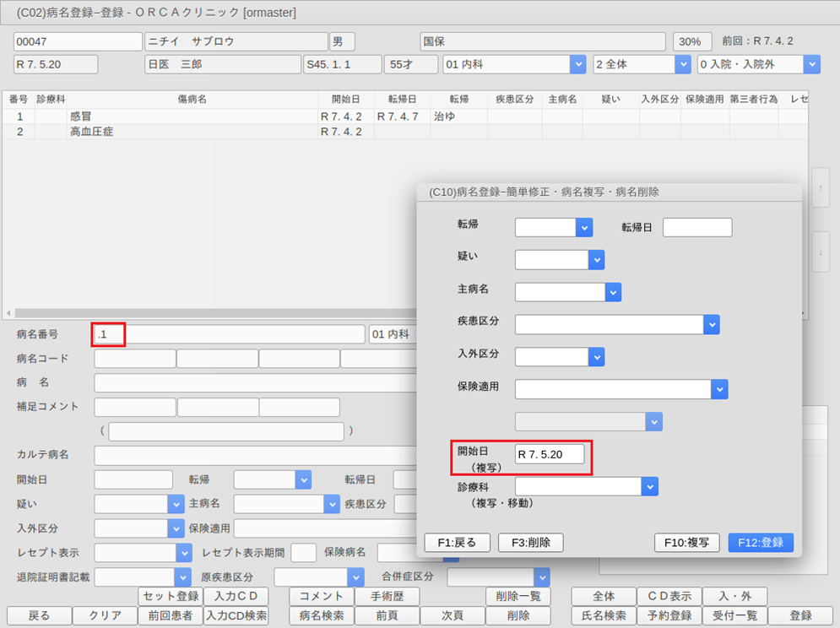
Task: Expand the 疑い dropdown in dialog
Action: [597, 259]
